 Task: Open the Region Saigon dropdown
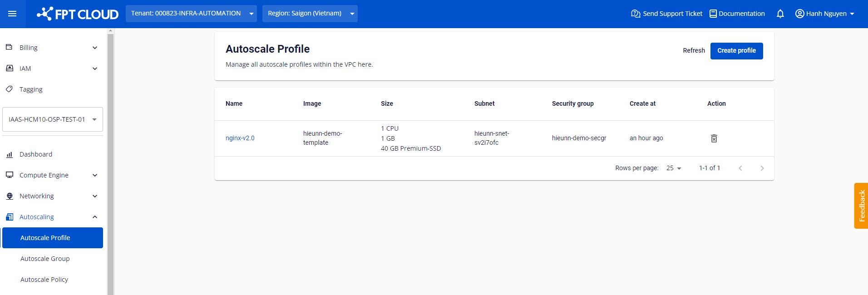[310, 14]
